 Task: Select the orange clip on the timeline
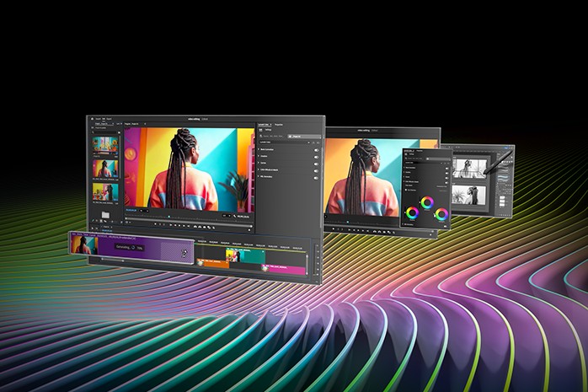[213, 263]
